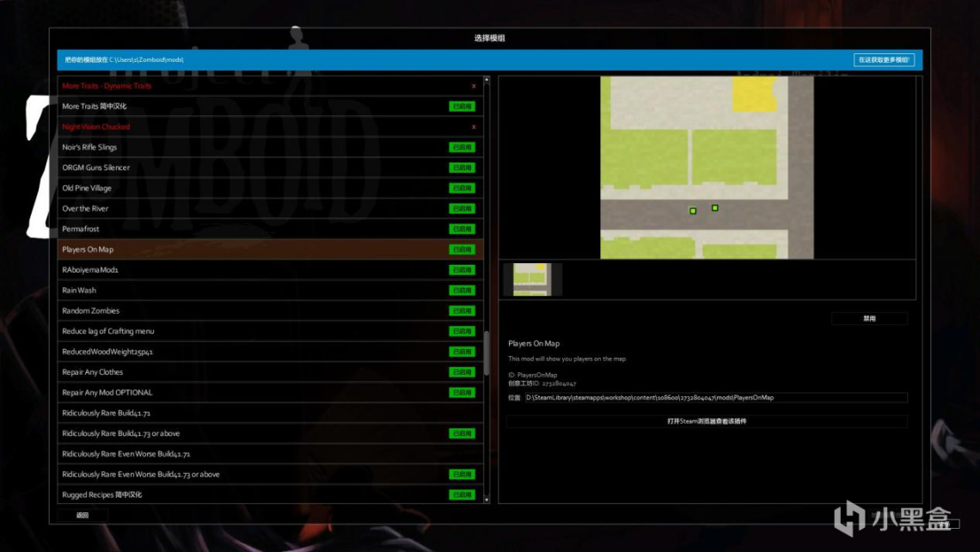Select Rugged Recipes 简中汉化 mod

(x=270, y=494)
